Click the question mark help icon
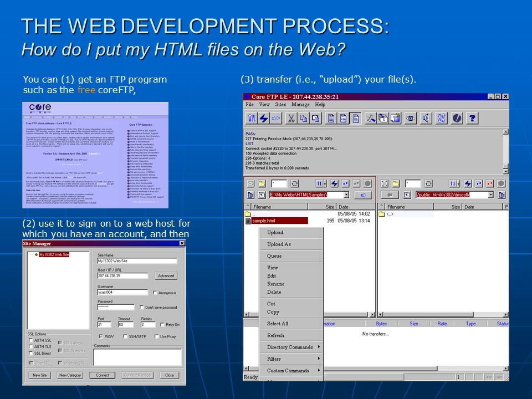Image resolution: width=532 pixels, height=399 pixels. (x=472, y=118)
